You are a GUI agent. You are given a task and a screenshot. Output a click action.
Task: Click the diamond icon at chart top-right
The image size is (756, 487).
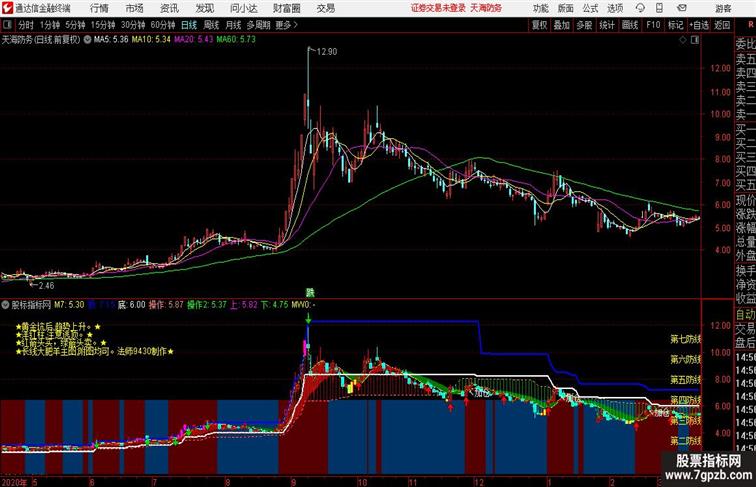click(683, 40)
